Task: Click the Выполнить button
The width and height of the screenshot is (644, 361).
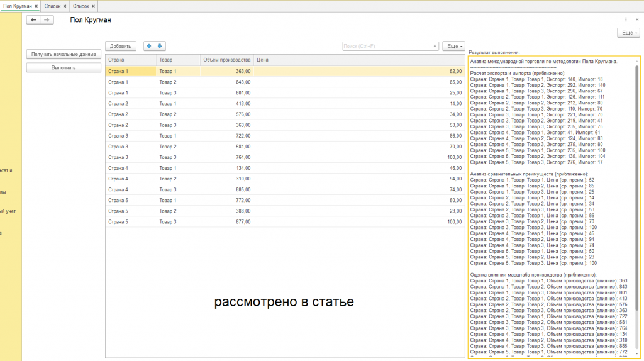Action: [64, 67]
